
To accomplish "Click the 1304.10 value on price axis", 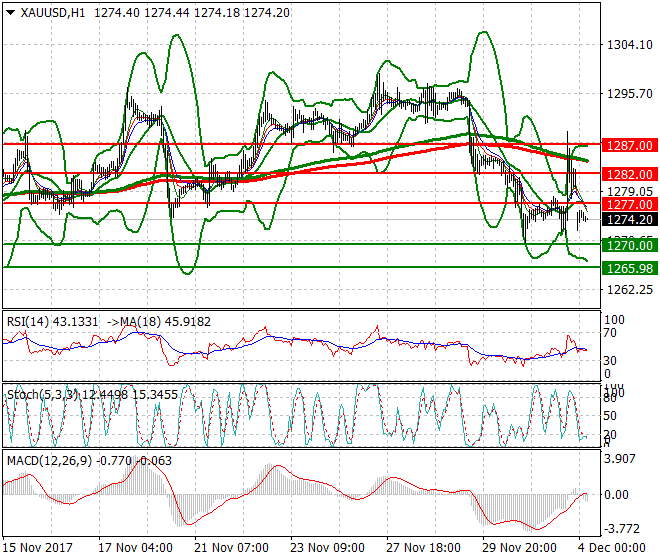I will [x=630, y=45].
